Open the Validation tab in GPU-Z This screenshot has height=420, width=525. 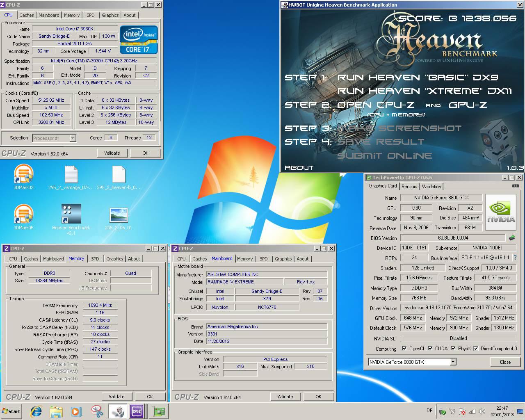pos(431,186)
